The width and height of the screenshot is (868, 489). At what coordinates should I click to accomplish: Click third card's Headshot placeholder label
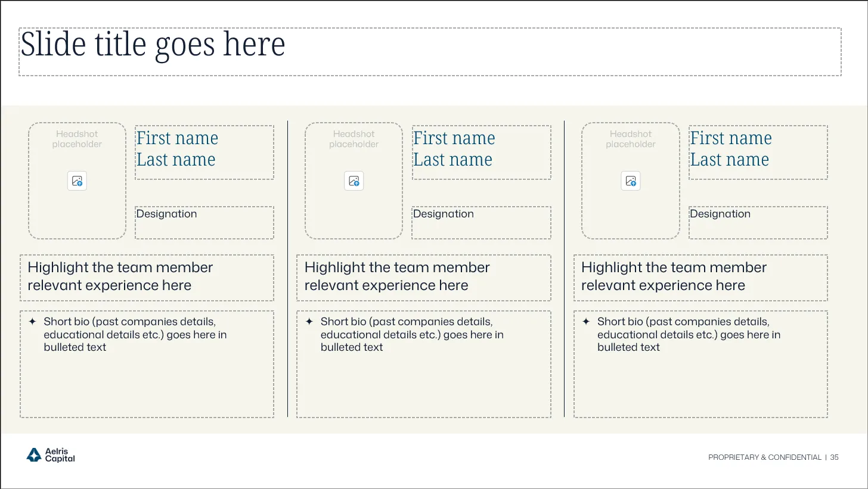(631, 139)
